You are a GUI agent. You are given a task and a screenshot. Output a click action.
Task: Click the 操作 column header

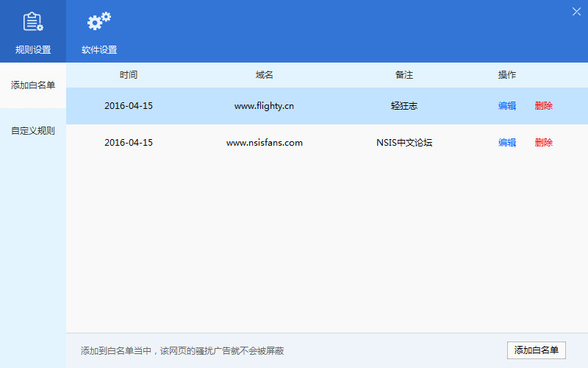click(x=507, y=75)
